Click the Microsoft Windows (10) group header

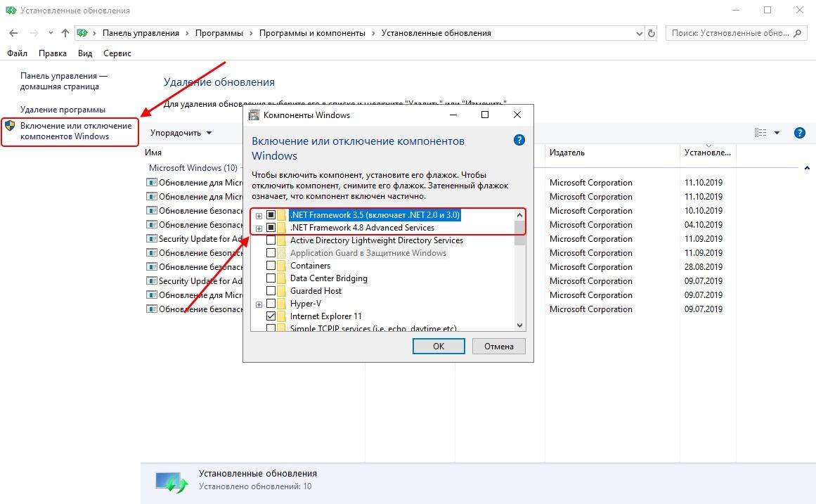click(193, 168)
